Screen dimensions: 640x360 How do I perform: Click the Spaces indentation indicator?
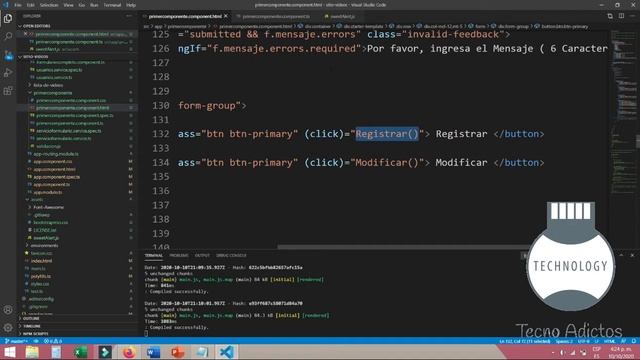point(564,341)
